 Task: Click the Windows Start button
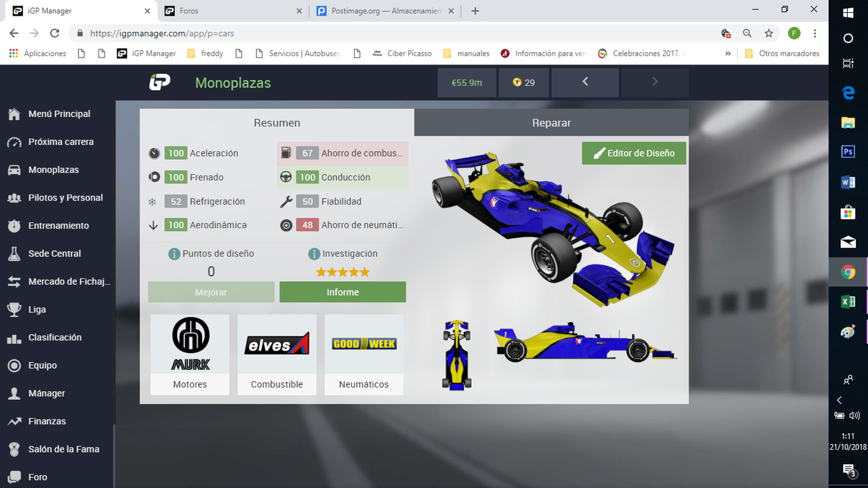tap(848, 12)
